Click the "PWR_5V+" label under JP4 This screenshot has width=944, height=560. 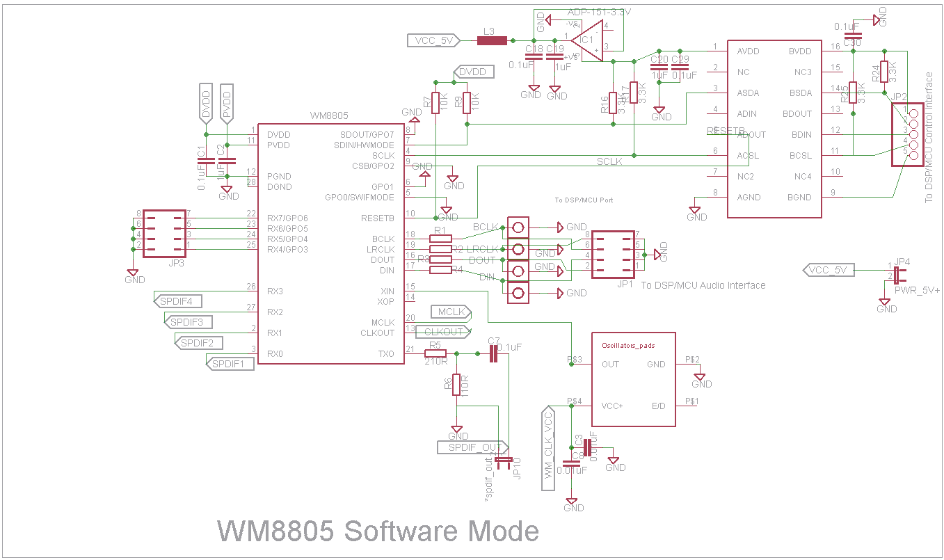coord(917,290)
